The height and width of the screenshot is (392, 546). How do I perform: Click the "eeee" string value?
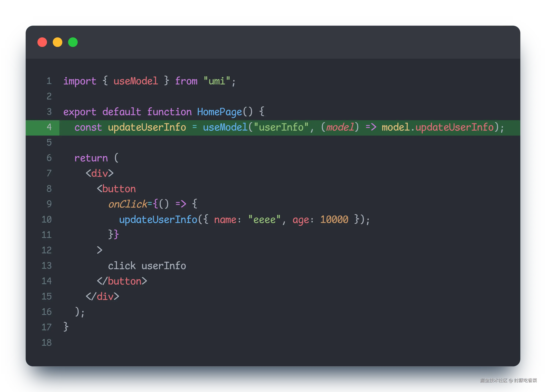(x=264, y=220)
